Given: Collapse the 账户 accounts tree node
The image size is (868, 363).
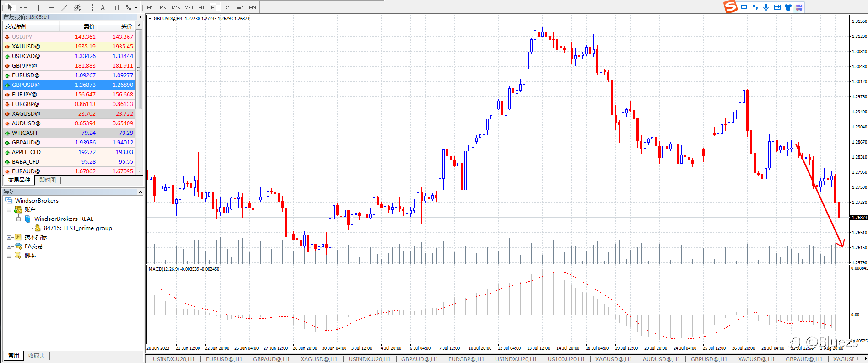Looking at the screenshot, I should [x=9, y=210].
